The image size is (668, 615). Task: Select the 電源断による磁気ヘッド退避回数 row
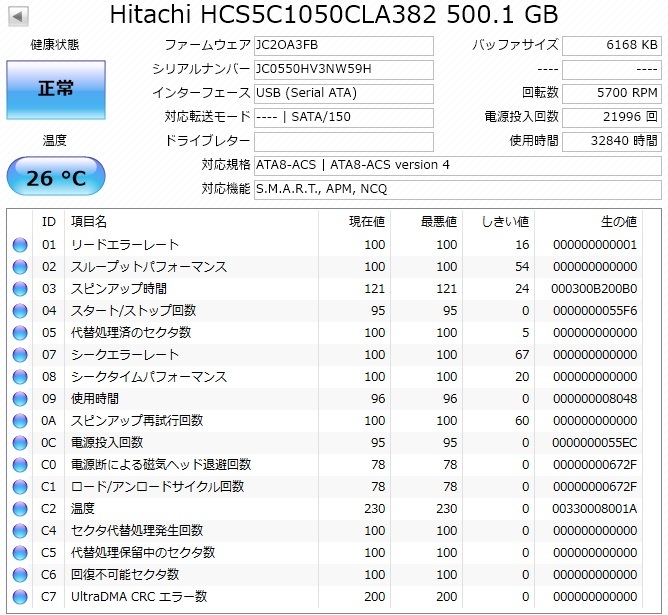327,465
